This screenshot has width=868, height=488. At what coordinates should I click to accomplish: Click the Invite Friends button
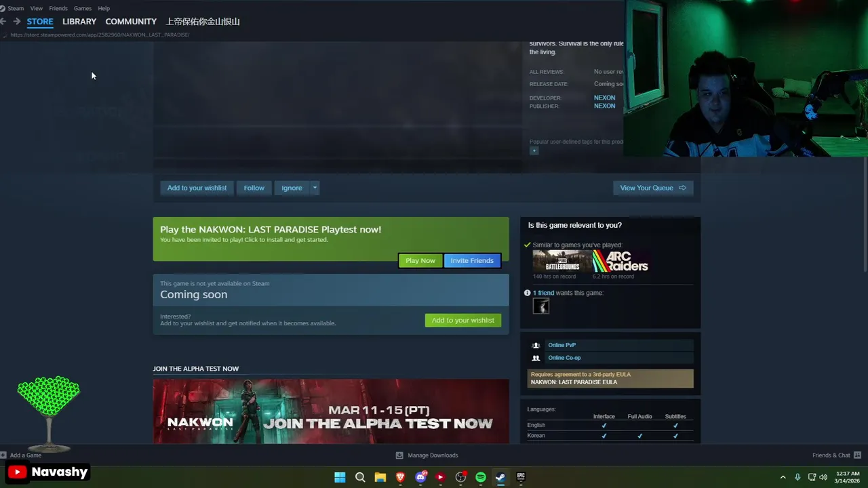click(x=472, y=260)
